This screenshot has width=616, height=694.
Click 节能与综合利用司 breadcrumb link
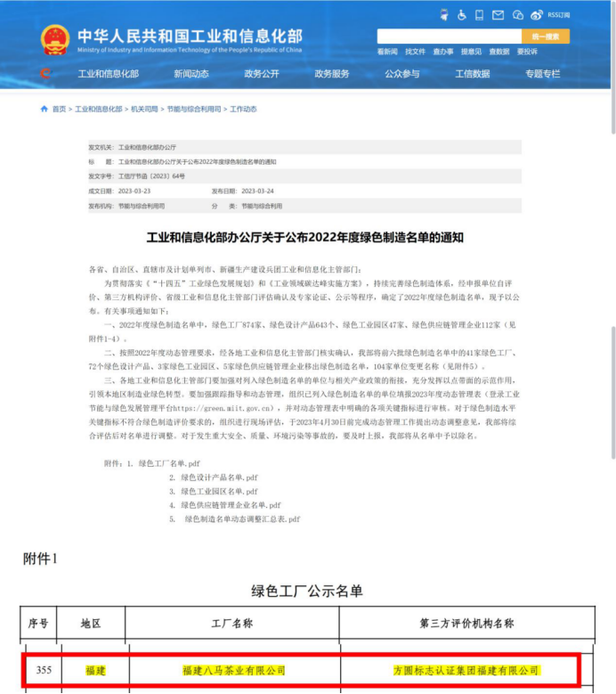194,109
